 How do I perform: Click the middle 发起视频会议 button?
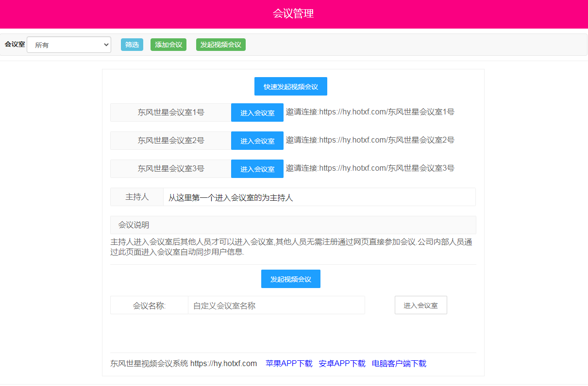[x=290, y=278]
